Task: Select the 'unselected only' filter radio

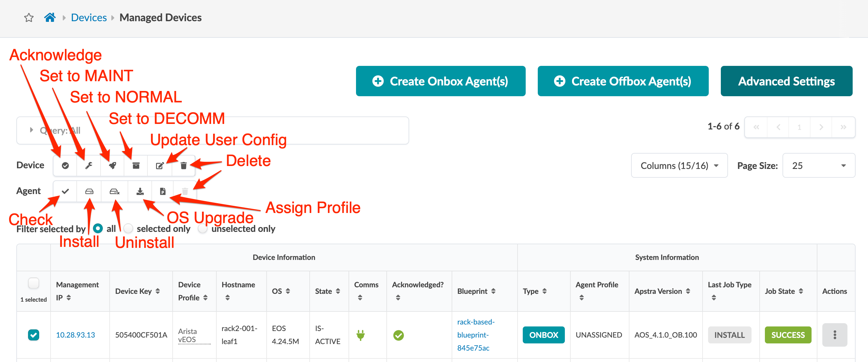Action: pyautogui.click(x=203, y=229)
